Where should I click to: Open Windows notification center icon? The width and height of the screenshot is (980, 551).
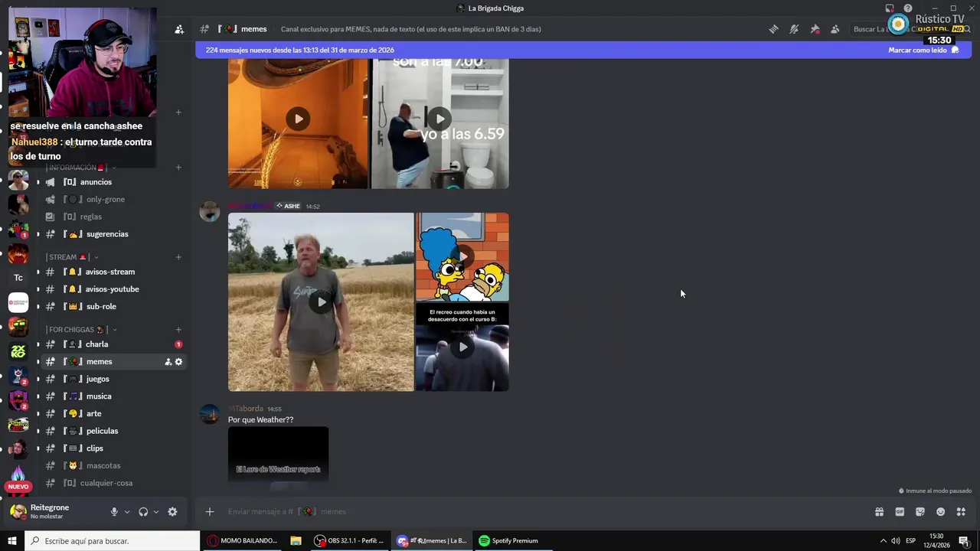tap(964, 541)
